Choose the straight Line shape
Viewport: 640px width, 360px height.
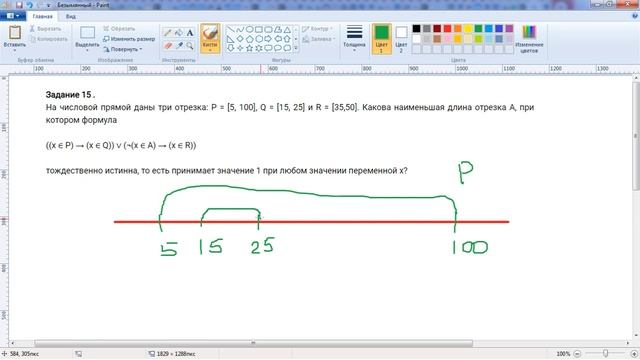(x=231, y=29)
